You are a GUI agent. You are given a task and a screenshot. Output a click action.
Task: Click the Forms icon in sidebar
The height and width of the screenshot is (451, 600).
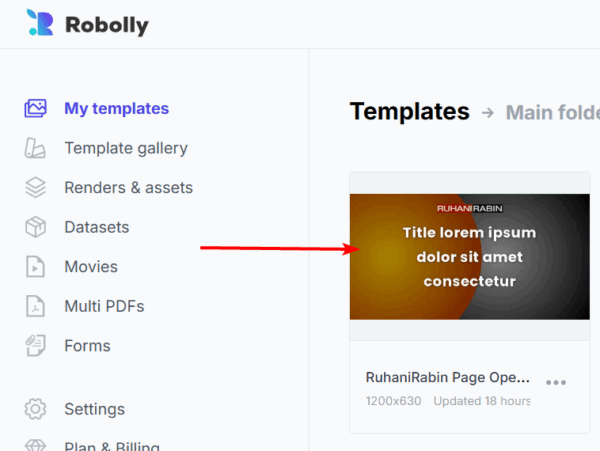pyautogui.click(x=36, y=346)
